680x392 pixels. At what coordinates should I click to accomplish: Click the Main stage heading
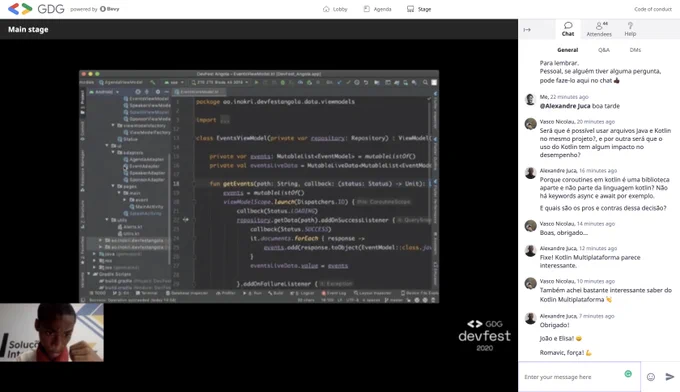[x=28, y=29]
